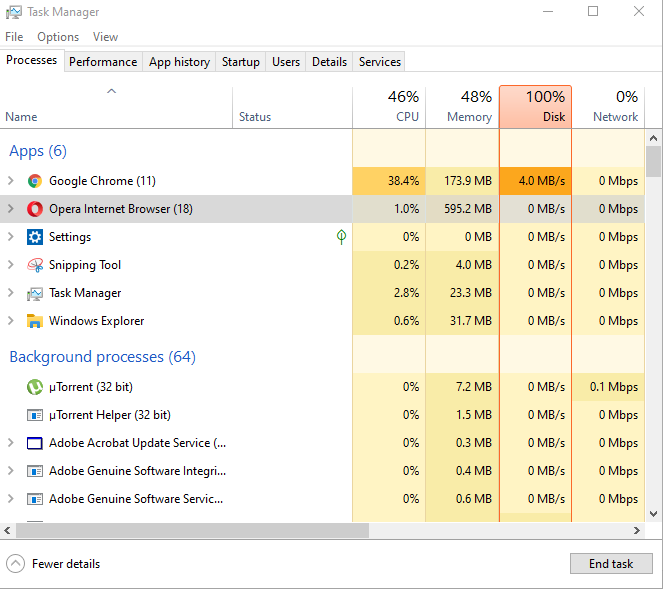
Task: Switch to the Performance tab
Action: point(103,62)
